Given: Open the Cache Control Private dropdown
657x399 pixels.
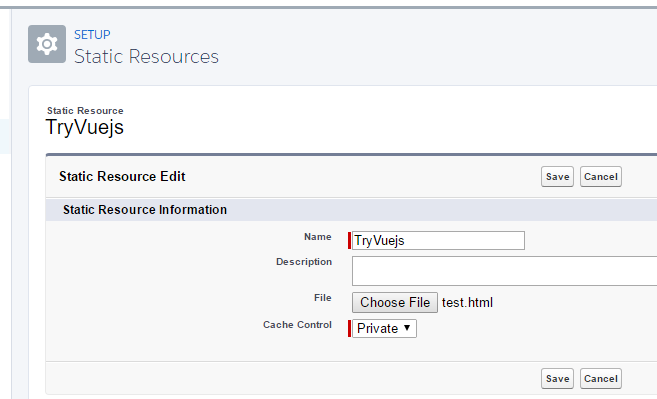Looking at the screenshot, I should click(384, 329).
